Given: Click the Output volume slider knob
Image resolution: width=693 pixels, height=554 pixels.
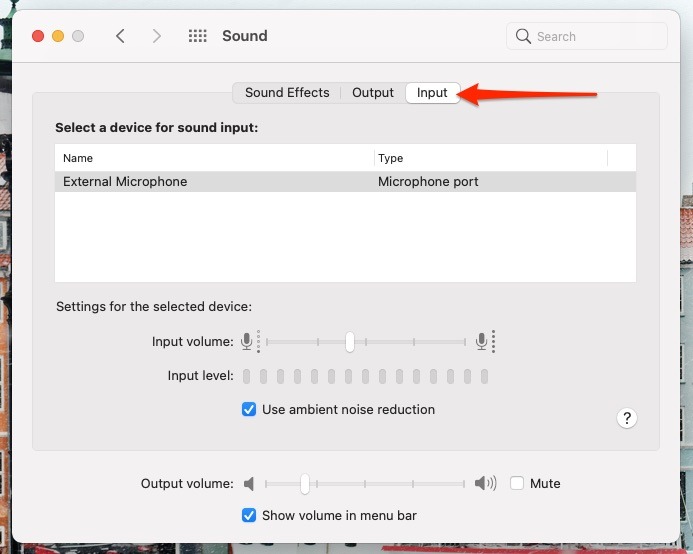Looking at the screenshot, I should (305, 484).
